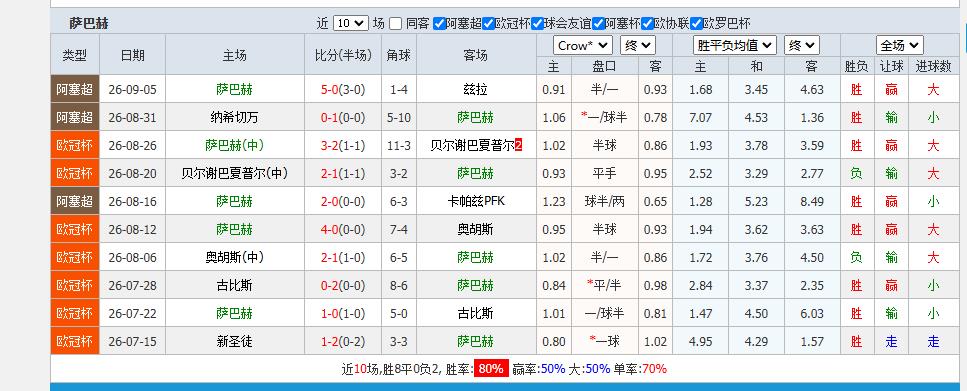Open the 终 dropdown next to Crow*
This screenshot has width=967, height=391.
[638, 45]
